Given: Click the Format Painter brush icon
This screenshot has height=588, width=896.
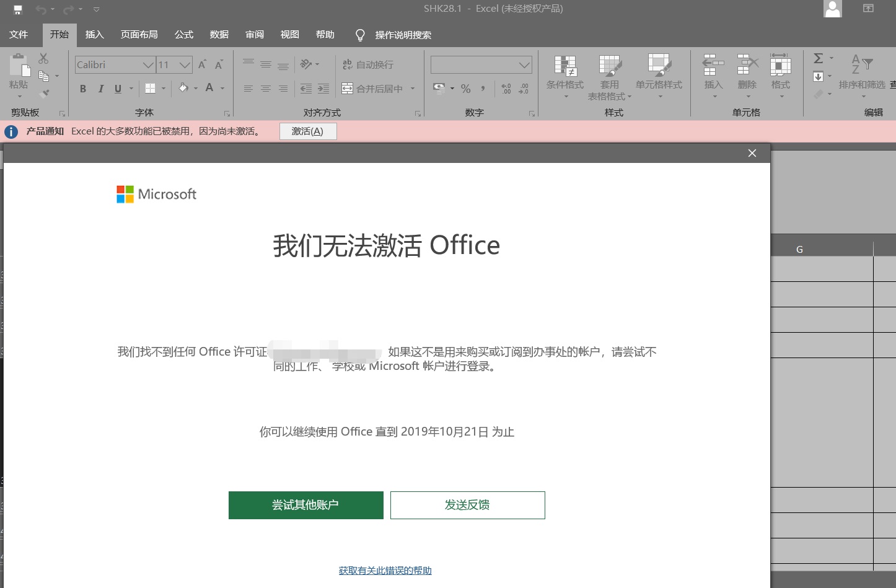Looking at the screenshot, I should click(x=43, y=94).
